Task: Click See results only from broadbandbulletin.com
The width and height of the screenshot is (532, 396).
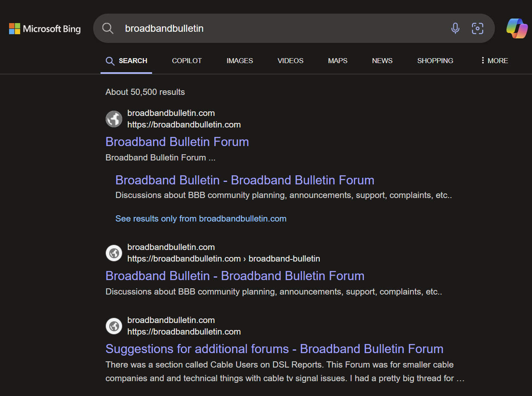Action: click(201, 219)
